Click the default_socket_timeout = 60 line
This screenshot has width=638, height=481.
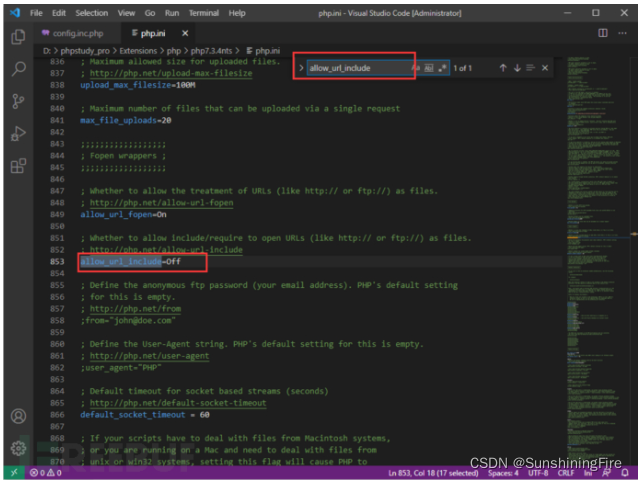[x=145, y=415]
